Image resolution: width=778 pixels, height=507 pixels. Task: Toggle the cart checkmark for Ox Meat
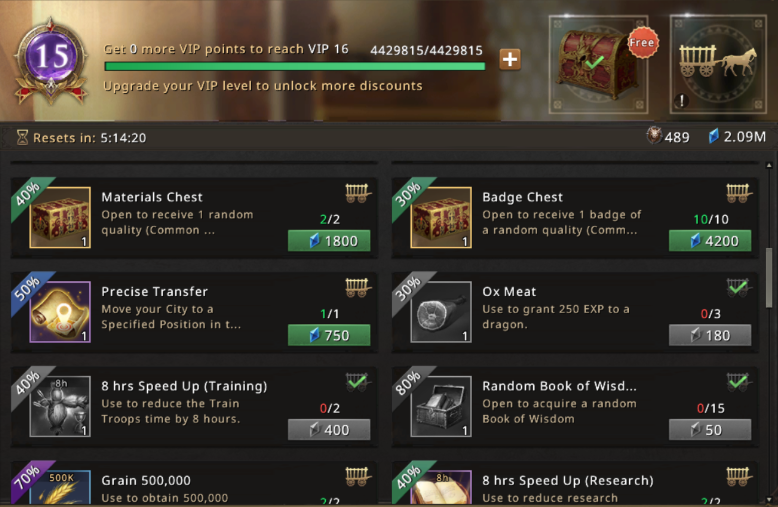pos(737,287)
